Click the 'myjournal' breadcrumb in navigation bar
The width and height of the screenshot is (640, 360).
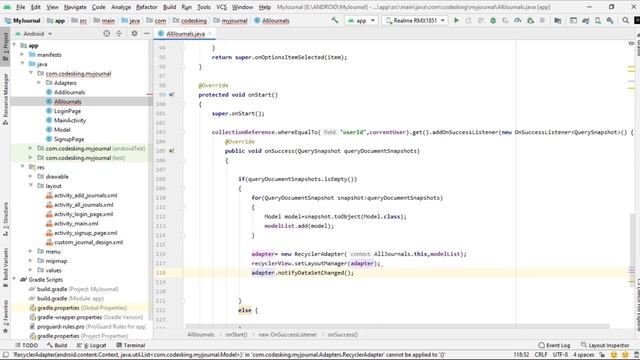234,20
